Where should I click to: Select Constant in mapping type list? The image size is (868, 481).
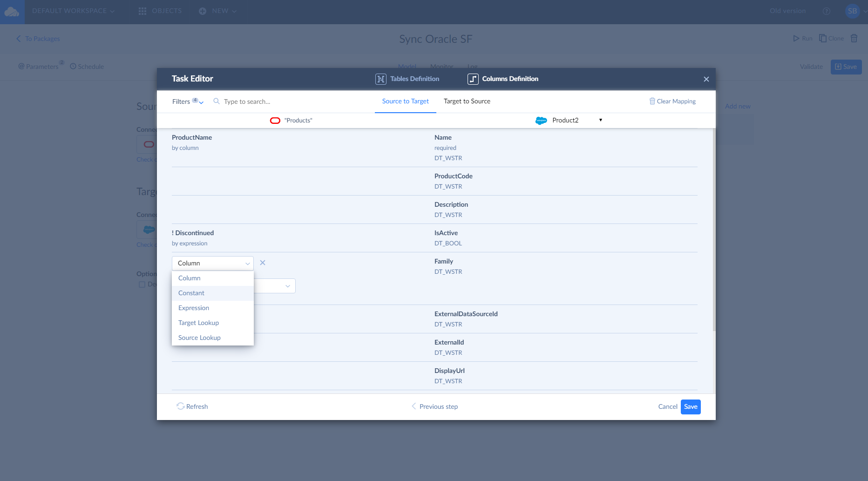[x=213, y=293]
